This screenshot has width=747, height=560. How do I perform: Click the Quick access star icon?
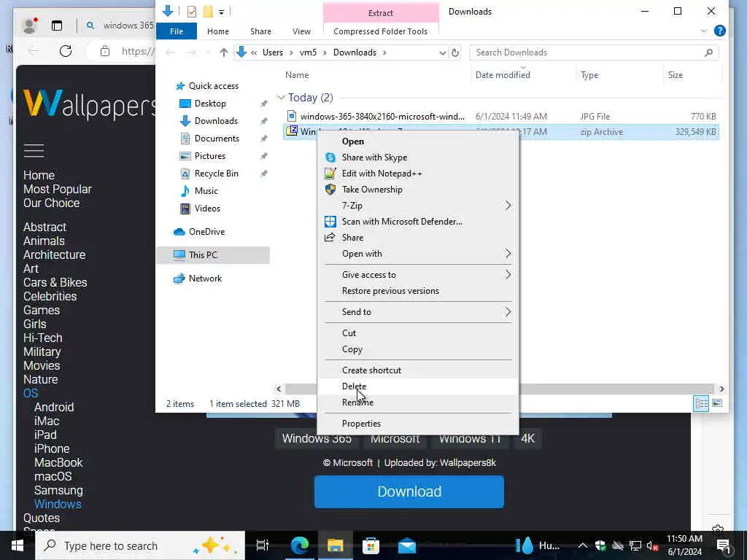coord(180,86)
